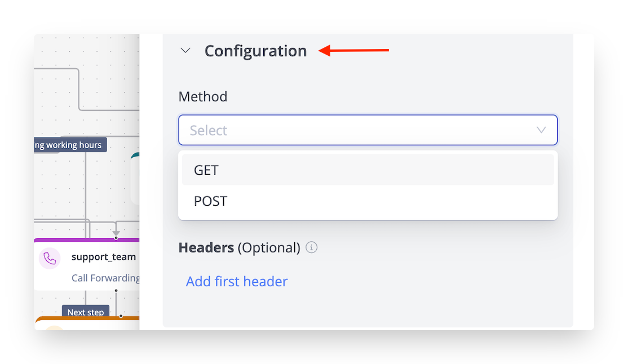This screenshot has height=364, width=628.
Task: Click the Method dropdown chevron arrow
Action: [541, 130]
